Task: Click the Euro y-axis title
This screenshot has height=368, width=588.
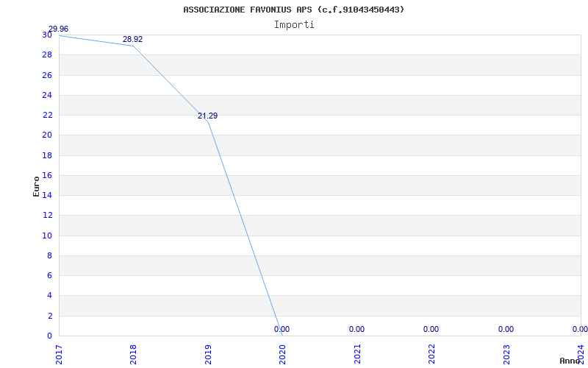Action: point(36,186)
